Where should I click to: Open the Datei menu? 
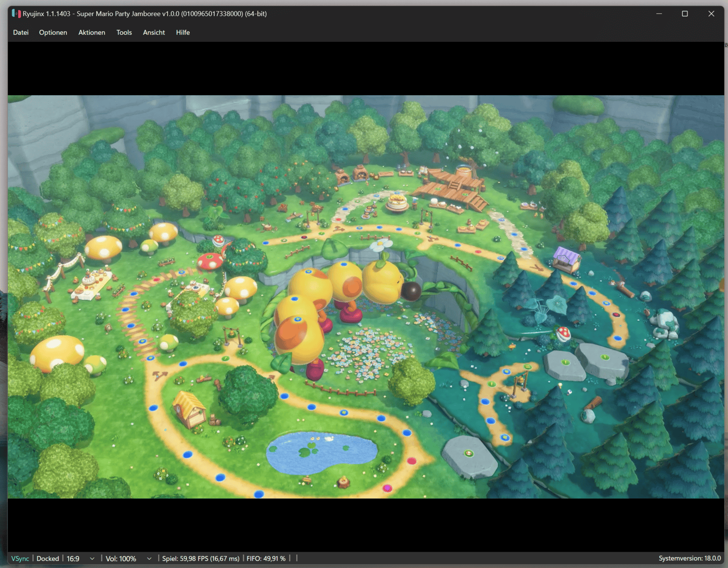tap(20, 32)
